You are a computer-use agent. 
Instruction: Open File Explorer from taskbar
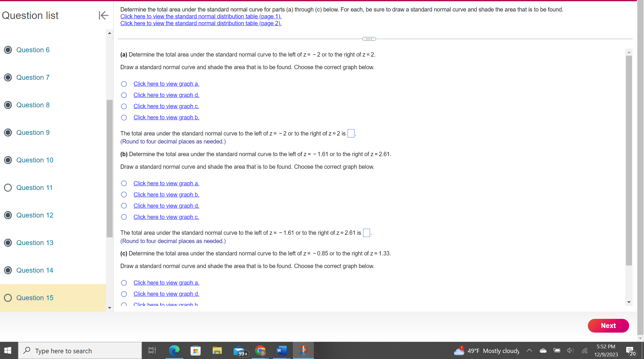tap(217, 350)
